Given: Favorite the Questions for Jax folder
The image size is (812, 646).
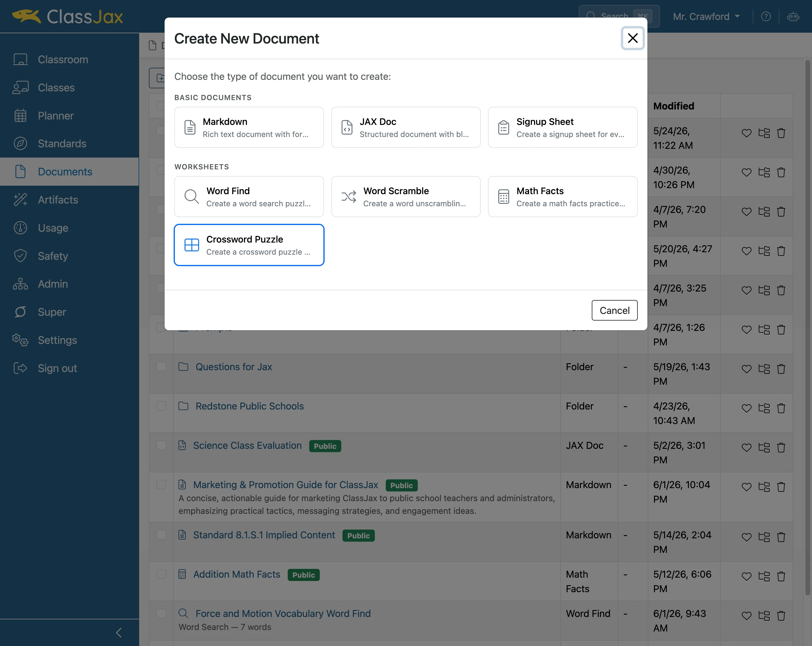Looking at the screenshot, I should point(746,369).
